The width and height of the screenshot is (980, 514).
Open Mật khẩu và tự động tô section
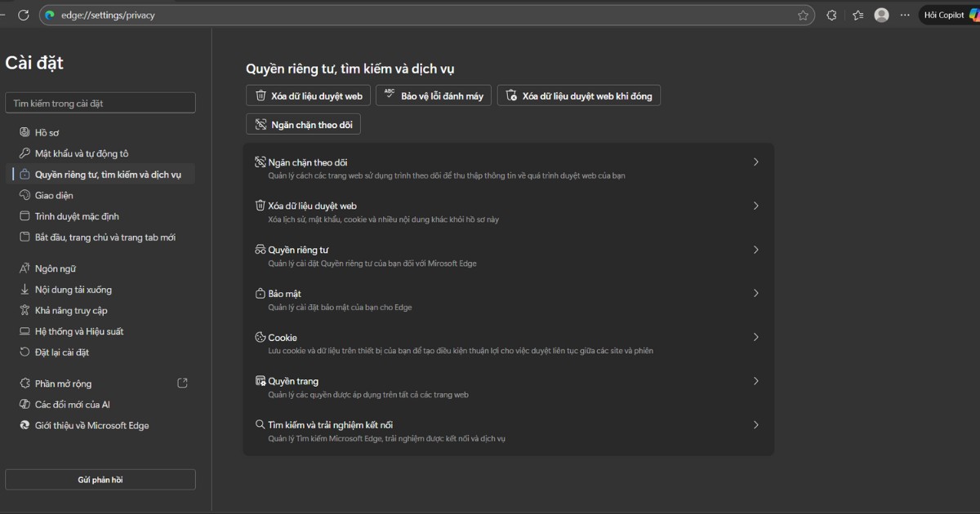(81, 153)
